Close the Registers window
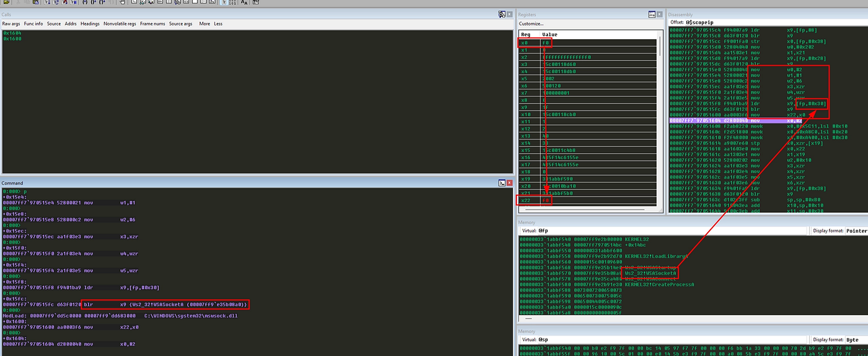 pyautogui.click(x=660, y=14)
